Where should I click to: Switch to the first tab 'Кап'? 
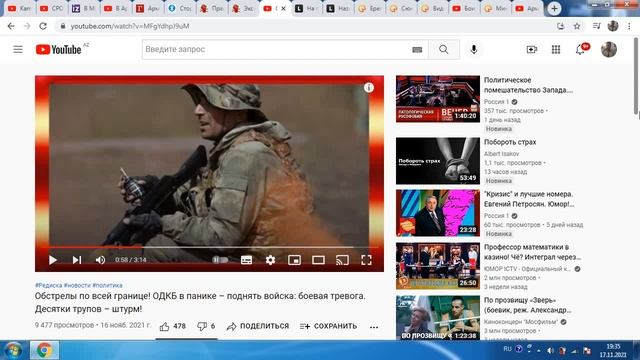click(19, 9)
